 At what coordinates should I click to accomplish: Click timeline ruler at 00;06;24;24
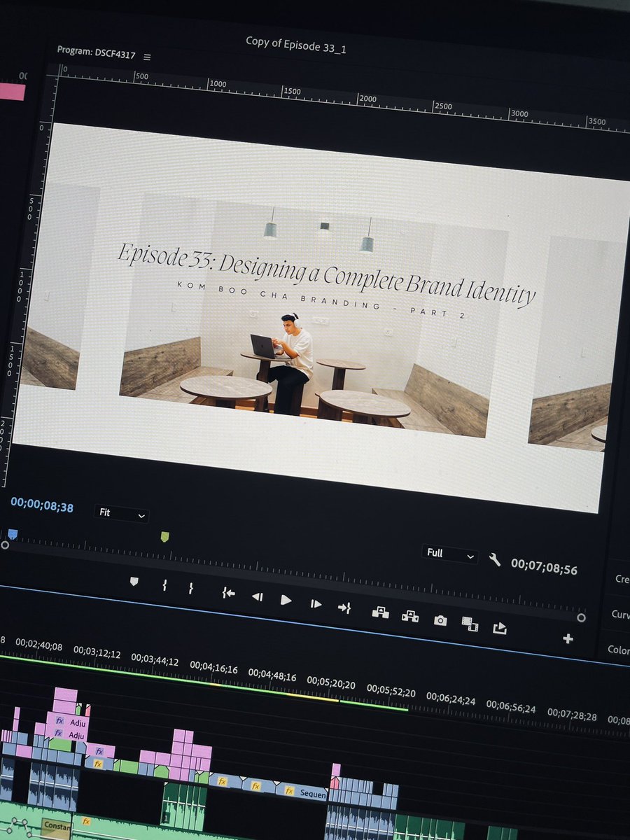tap(451, 699)
